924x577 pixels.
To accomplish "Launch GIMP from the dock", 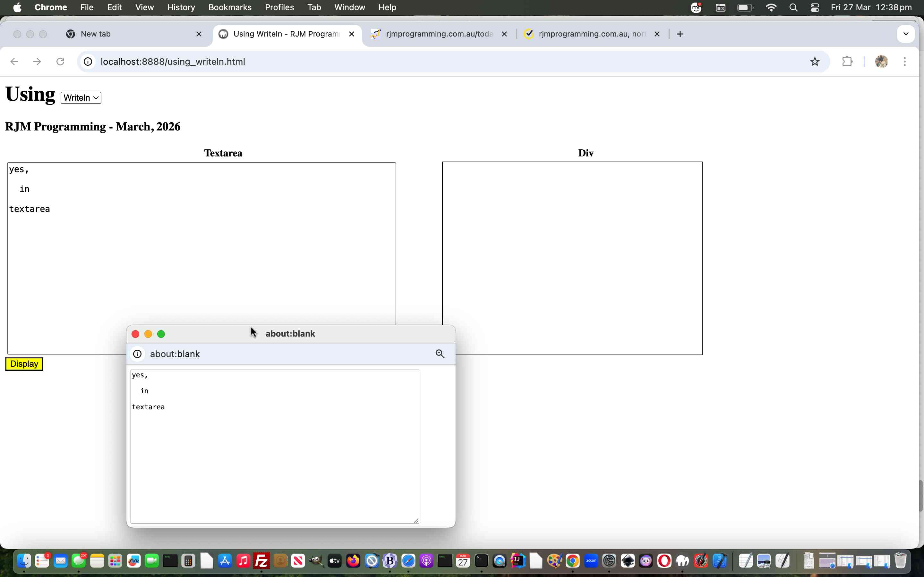I will click(315, 561).
